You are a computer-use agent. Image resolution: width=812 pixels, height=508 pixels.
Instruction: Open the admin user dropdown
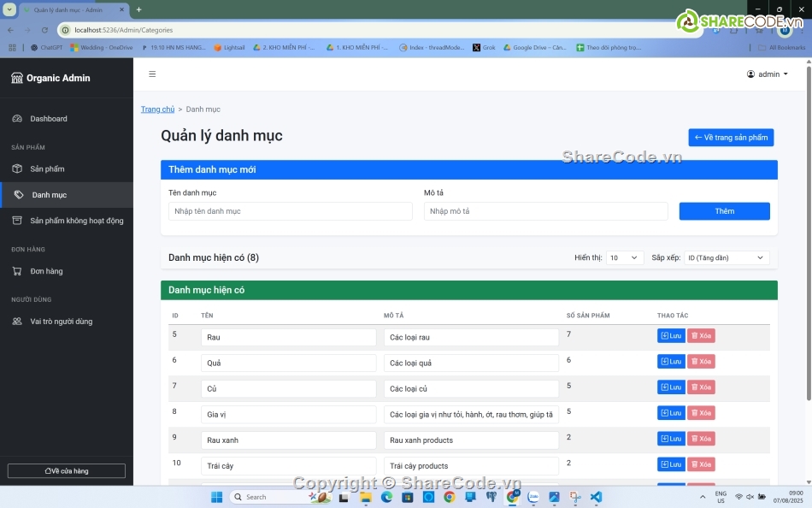pyautogui.click(x=768, y=74)
